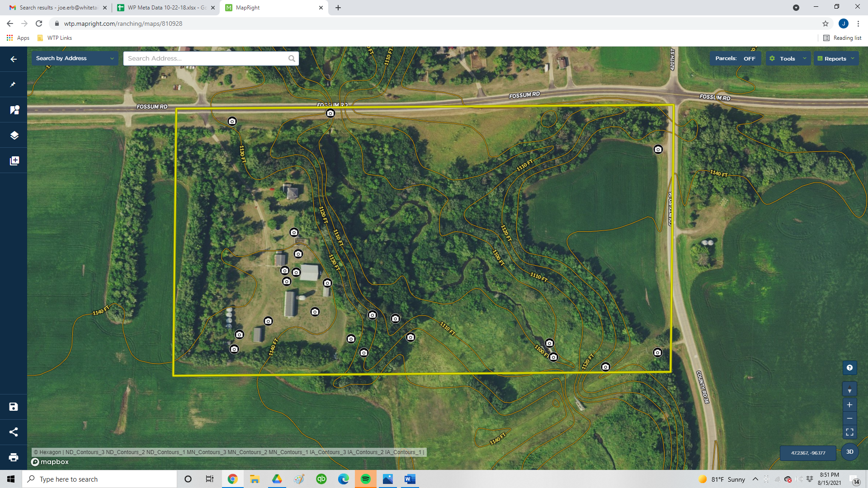Bookmark page with the star icon
The height and width of the screenshot is (488, 868).
pos(826,23)
